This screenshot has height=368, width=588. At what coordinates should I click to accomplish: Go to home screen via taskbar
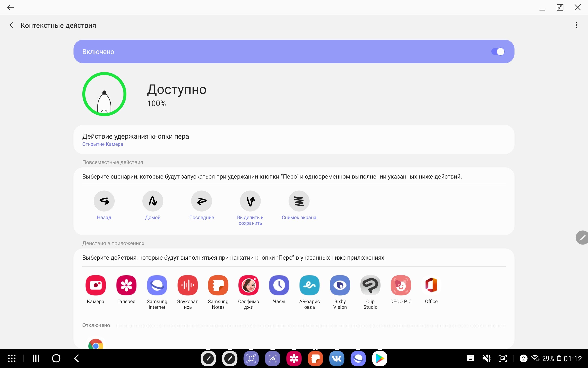56,358
